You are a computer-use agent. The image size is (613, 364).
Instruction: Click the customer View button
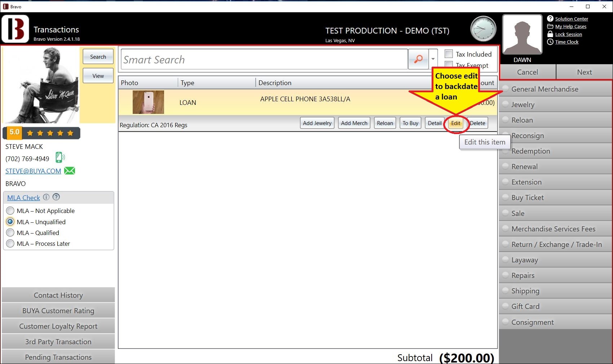click(x=98, y=76)
